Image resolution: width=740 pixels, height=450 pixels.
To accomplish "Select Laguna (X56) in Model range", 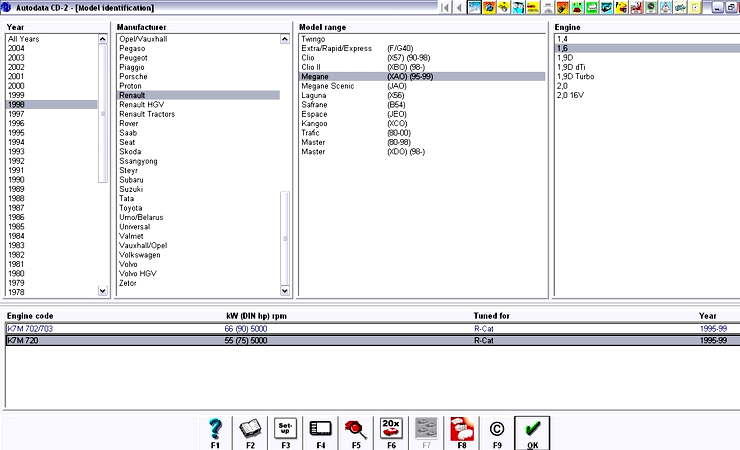I will (422, 95).
